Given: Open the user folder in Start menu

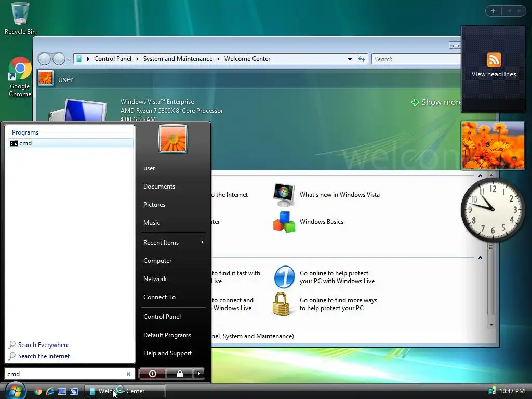Looking at the screenshot, I should coord(149,168).
